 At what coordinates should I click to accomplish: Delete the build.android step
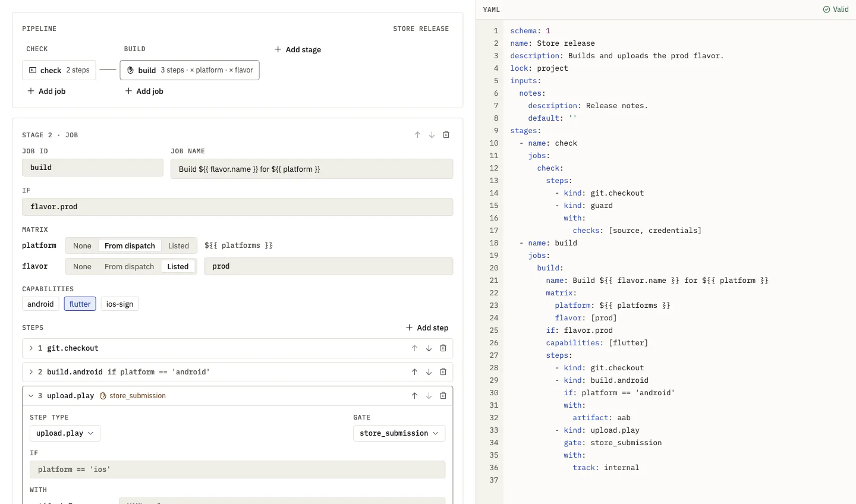click(x=443, y=372)
